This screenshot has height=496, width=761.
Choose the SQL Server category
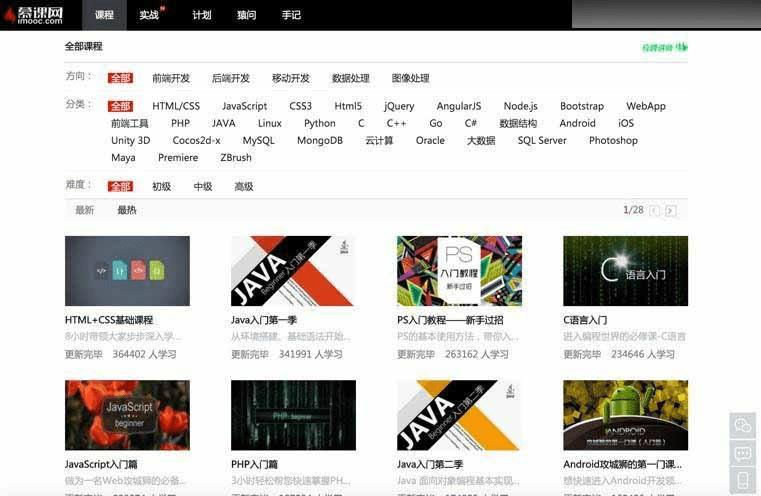[542, 141]
